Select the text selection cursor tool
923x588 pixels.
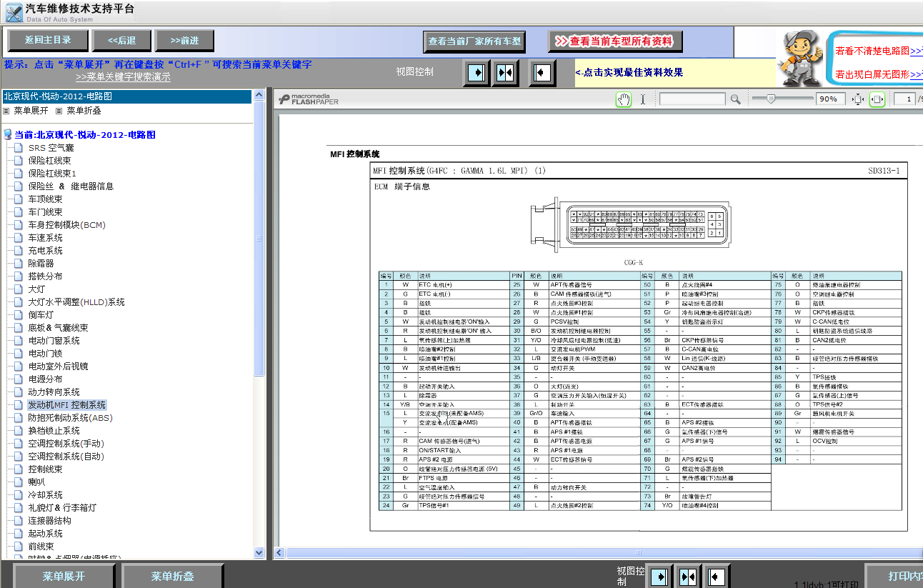coord(642,99)
